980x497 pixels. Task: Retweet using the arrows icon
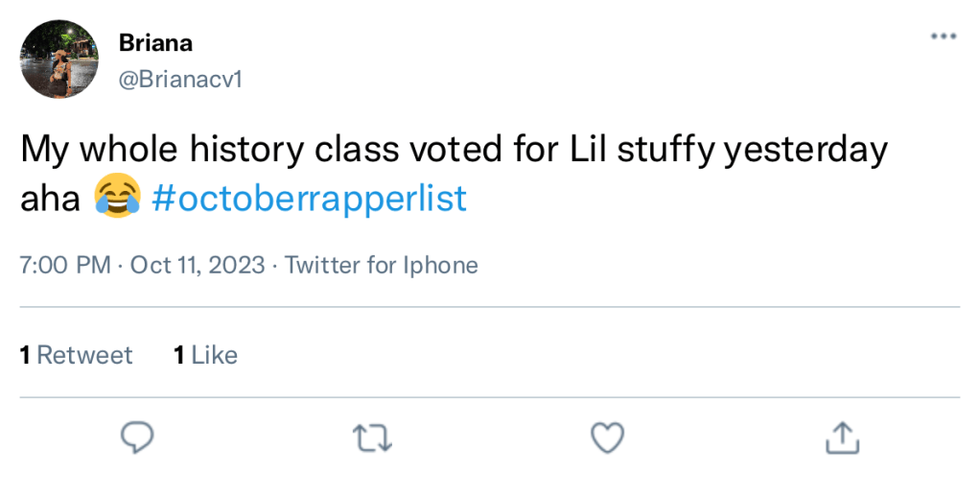coord(372,438)
